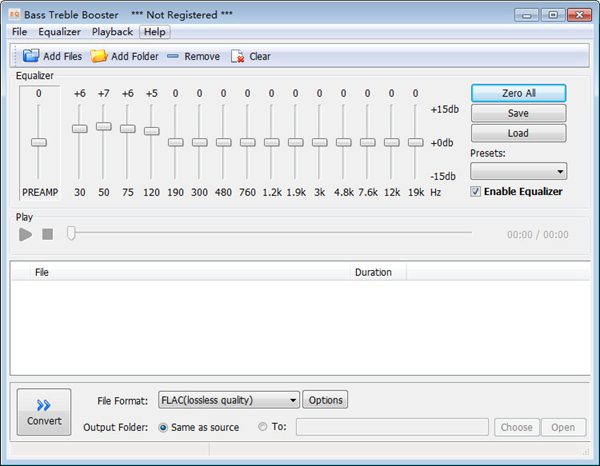Click the 4.8k band slider handle

pyautogui.click(x=344, y=142)
